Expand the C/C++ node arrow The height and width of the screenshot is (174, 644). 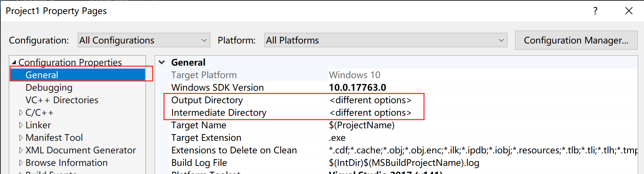[21, 112]
